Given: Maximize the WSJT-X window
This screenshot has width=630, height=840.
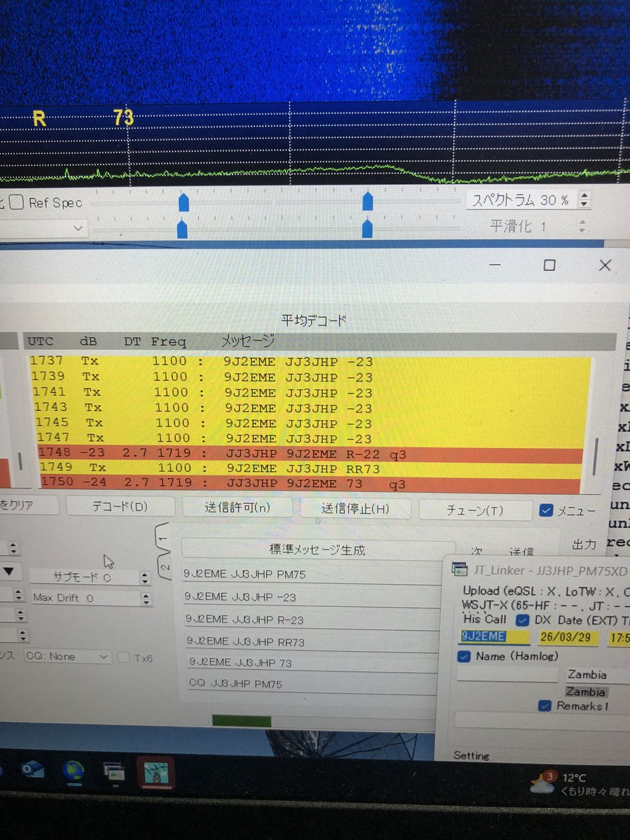Looking at the screenshot, I should tap(549, 265).
